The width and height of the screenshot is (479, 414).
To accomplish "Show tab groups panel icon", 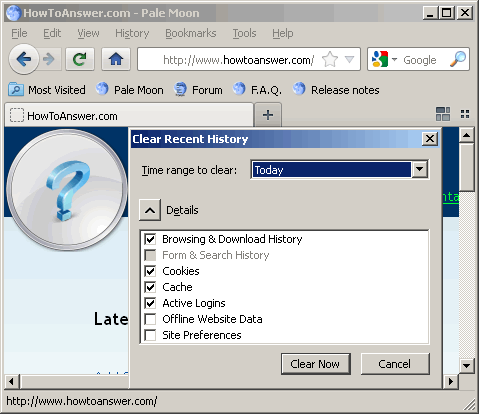I will pyautogui.click(x=443, y=114).
